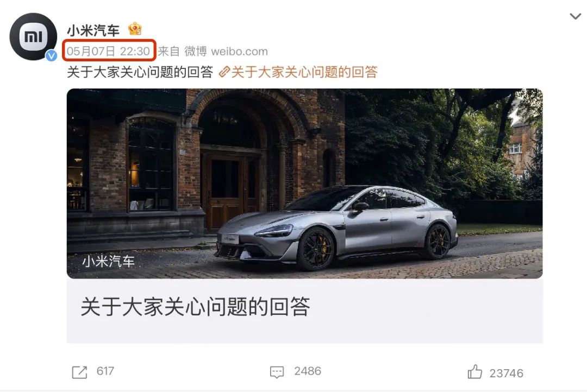Expand post options chevron at top right
The image size is (587, 392).
tap(575, 16)
